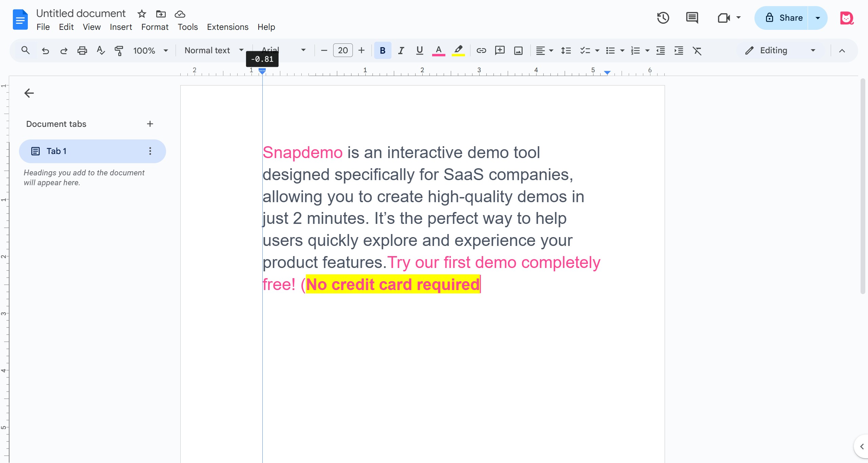The width and height of the screenshot is (868, 463).
Task: Click the print icon in toolbar
Action: click(x=82, y=51)
